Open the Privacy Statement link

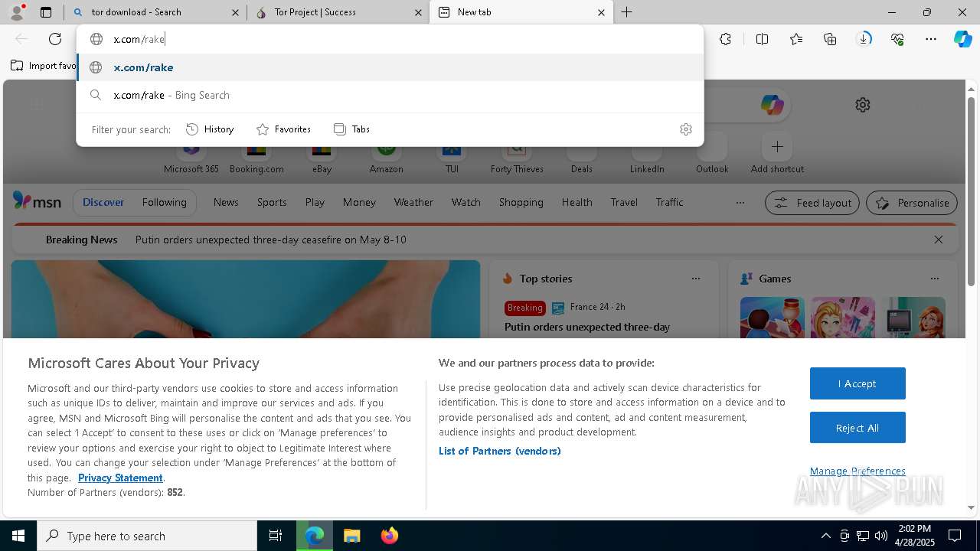pos(120,478)
